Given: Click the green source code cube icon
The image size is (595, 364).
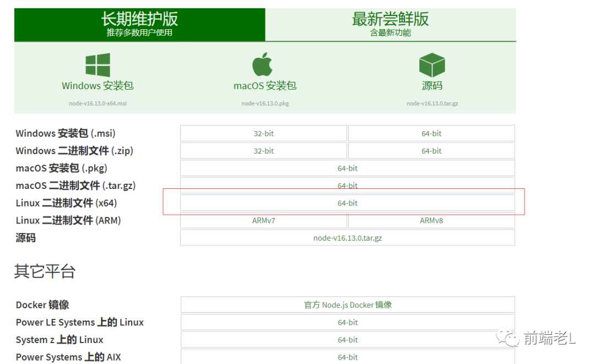Looking at the screenshot, I should (x=432, y=65).
